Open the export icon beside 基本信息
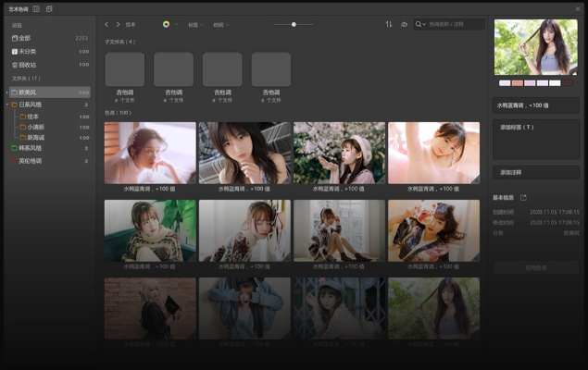This screenshot has width=588, height=370. 523,197
